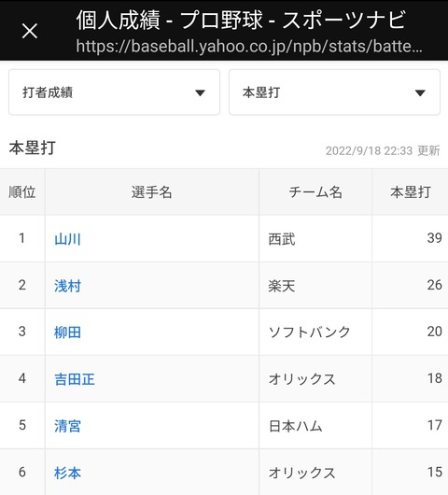
Task: Tap the page title 個人成績 - プロ野球
Action: [169, 21]
